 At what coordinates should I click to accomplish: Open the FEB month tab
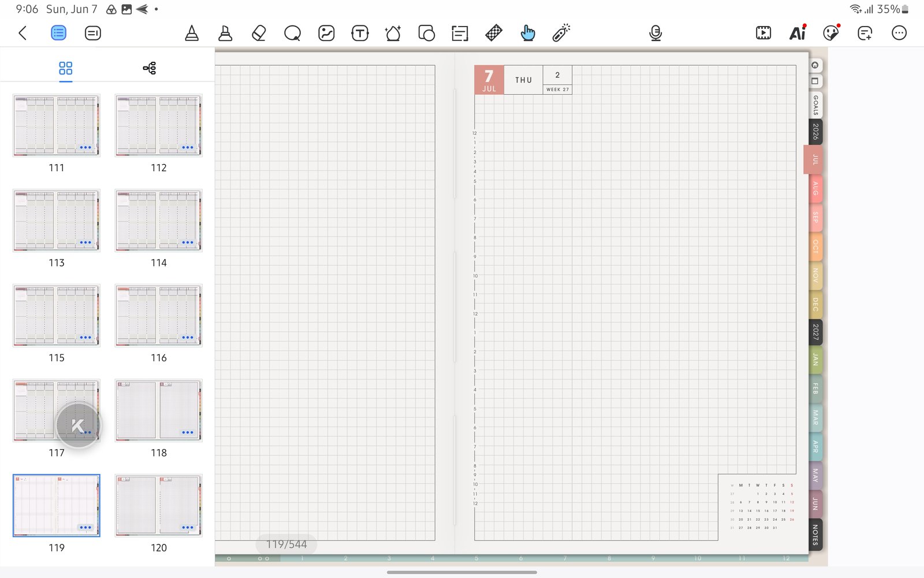pos(815,388)
